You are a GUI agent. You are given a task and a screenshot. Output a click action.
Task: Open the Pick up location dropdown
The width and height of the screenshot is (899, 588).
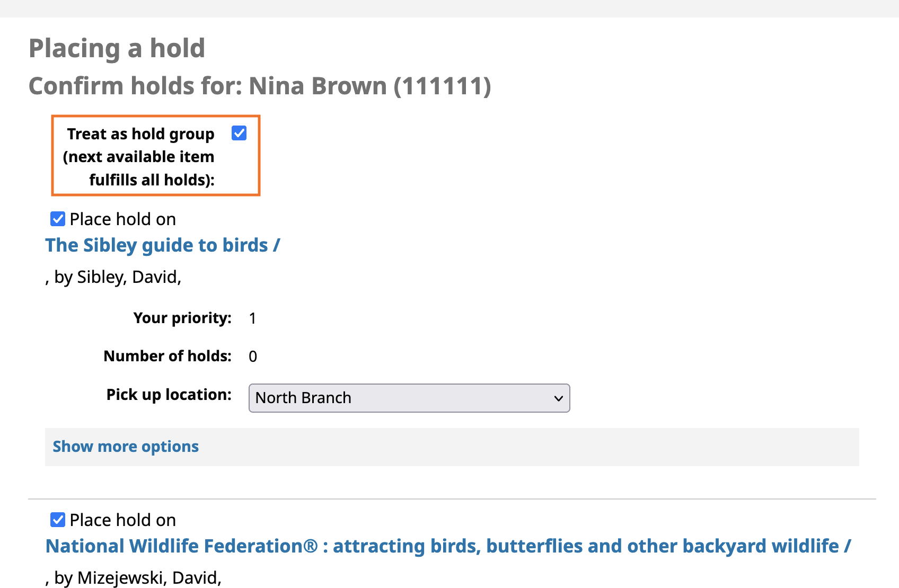point(408,398)
